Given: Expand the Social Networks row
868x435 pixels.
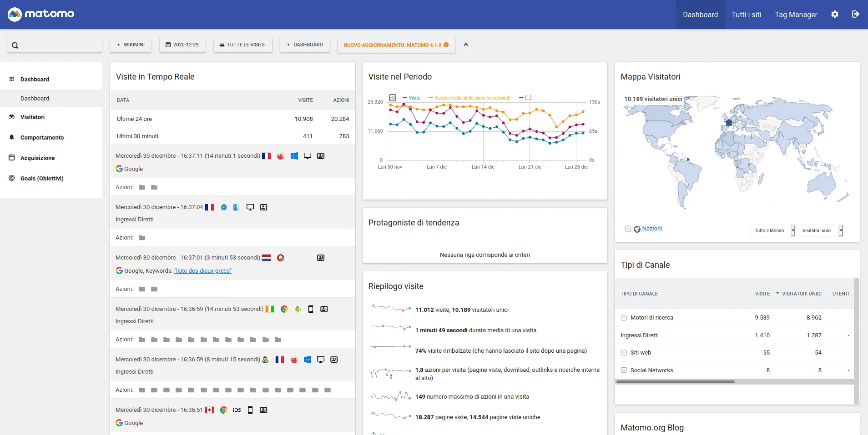Looking at the screenshot, I should (x=624, y=370).
